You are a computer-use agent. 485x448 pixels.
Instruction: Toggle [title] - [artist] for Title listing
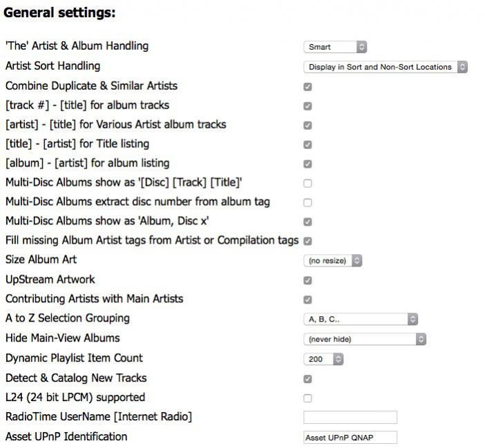pos(307,145)
